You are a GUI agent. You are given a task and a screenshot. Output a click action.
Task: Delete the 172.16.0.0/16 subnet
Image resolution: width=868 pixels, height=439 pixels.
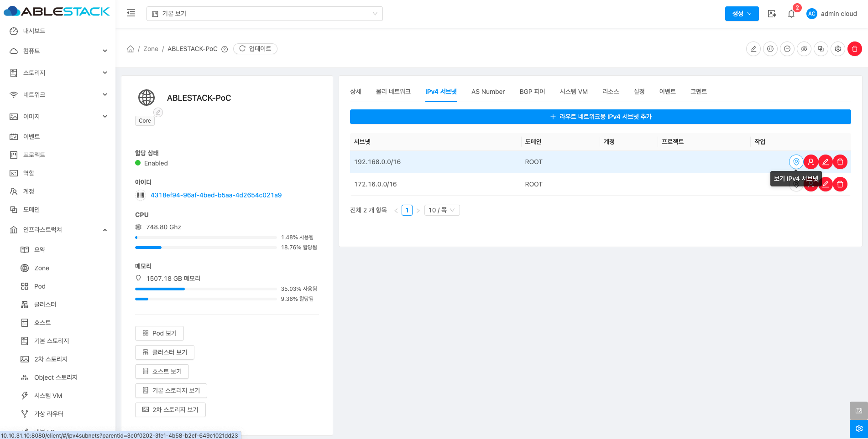840,184
